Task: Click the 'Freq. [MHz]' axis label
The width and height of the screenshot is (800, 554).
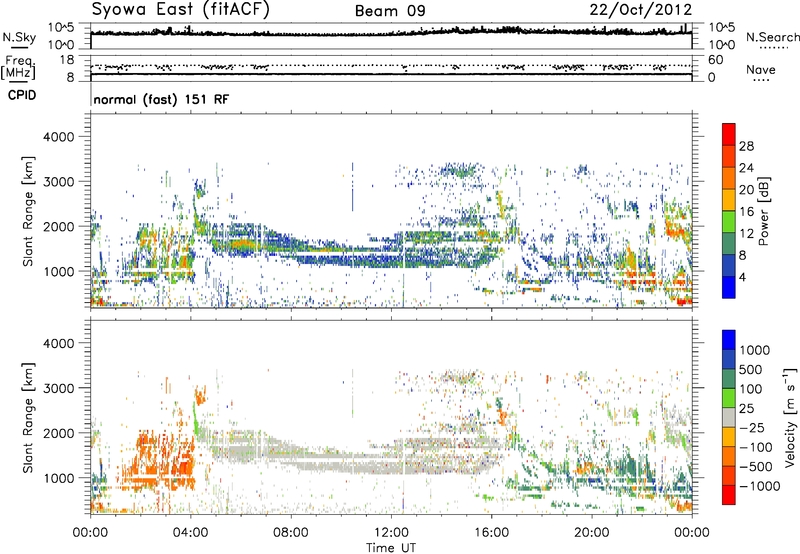Action: (x=18, y=68)
